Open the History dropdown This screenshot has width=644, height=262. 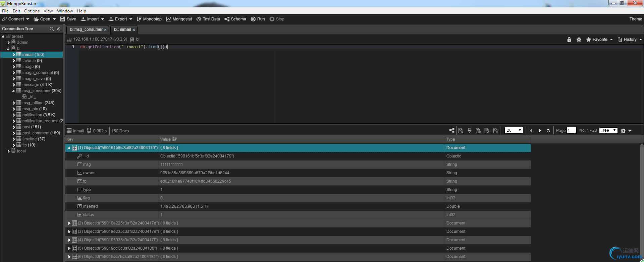tap(630, 40)
